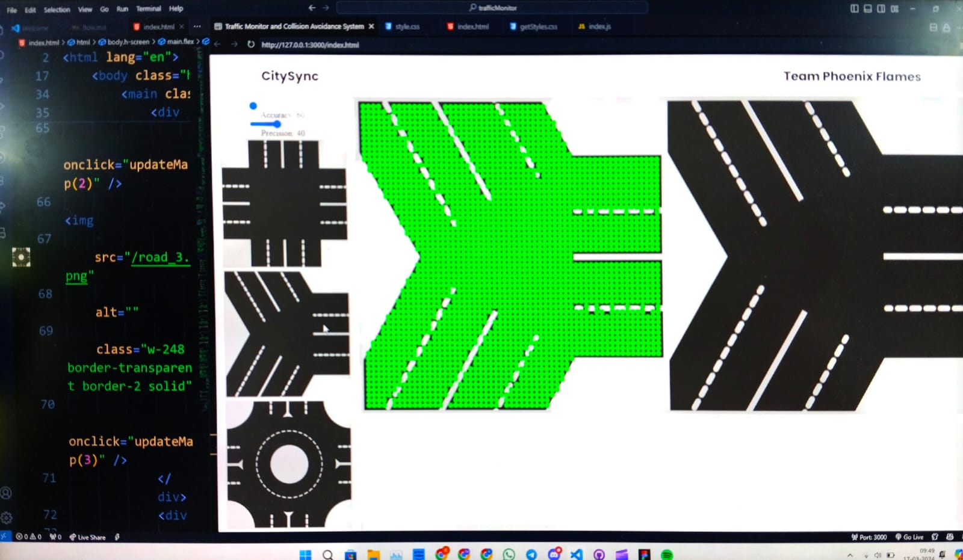Adjust the blue Precision slider
The width and height of the screenshot is (963, 560).
[265, 124]
